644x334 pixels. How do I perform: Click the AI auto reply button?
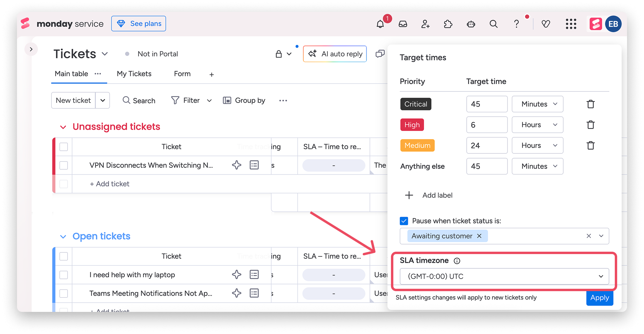click(x=335, y=54)
